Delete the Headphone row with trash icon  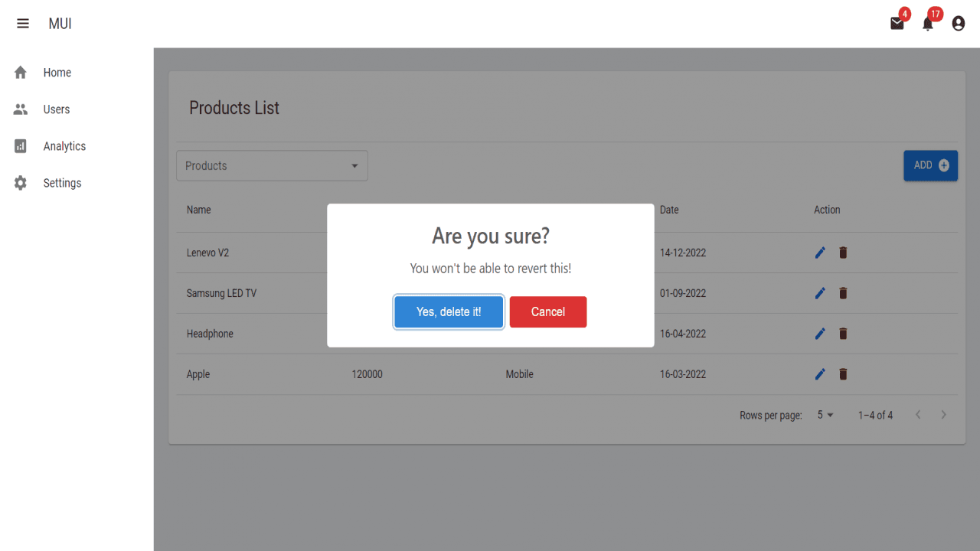click(x=843, y=334)
